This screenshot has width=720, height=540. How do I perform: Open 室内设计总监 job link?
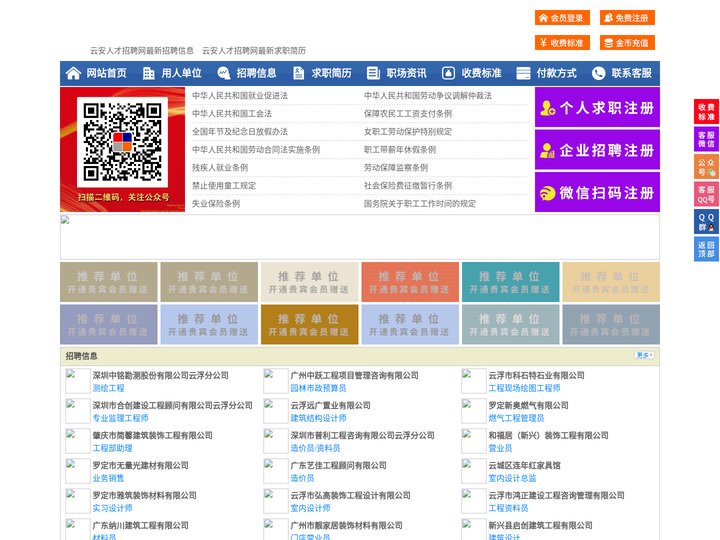click(x=512, y=478)
